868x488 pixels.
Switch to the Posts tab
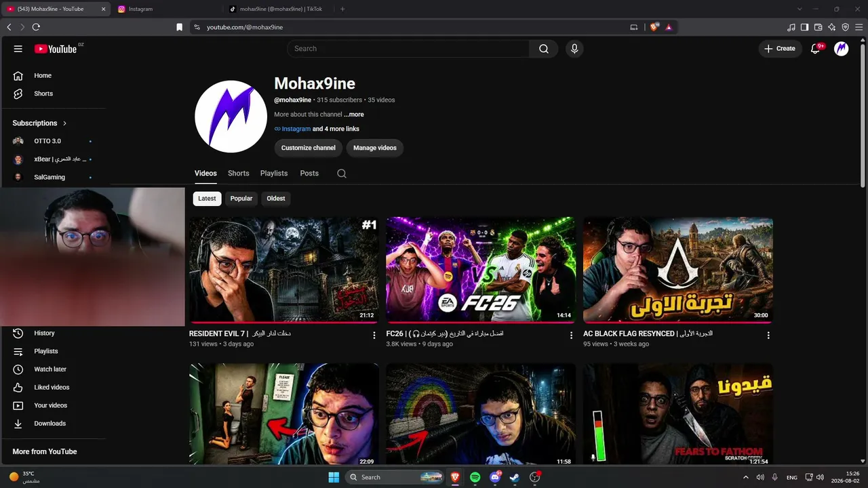(309, 174)
